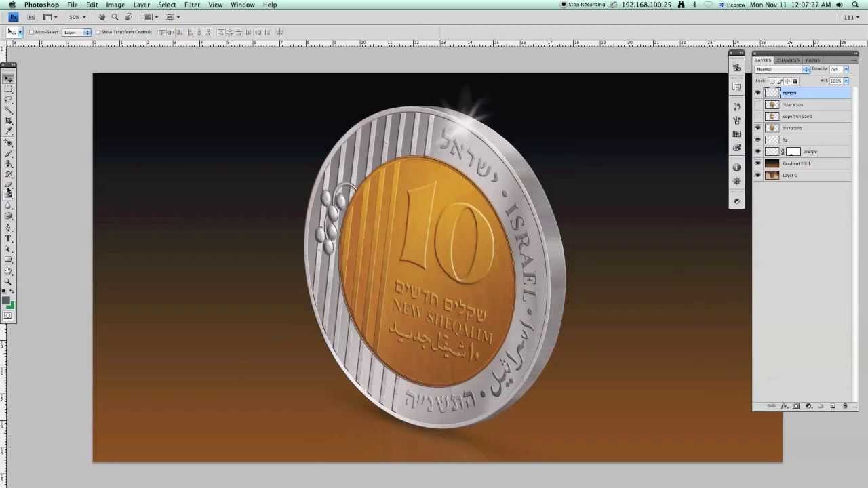Image resolution: width=868 pixels, height=488 pixels.
Task: Open the Normal blend mode dropdown
Action: point(783,69)
